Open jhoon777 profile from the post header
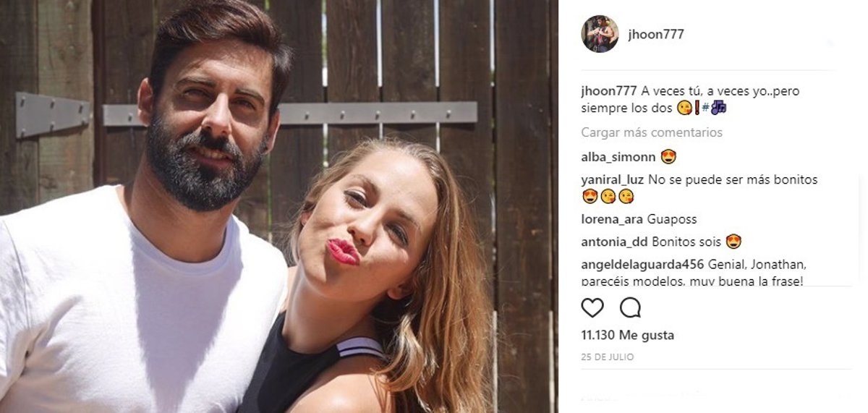The width and height of the screenshot is (868, 413). (655, 35)
